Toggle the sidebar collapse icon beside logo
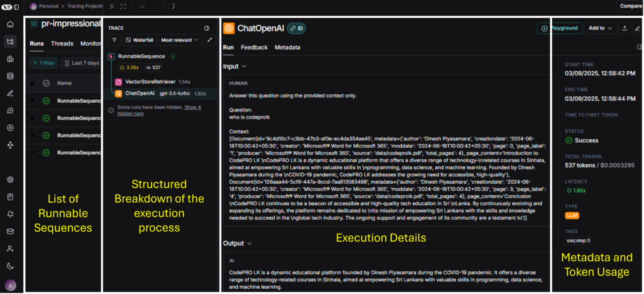Viewport: 644px width, 294px height. click(x=16, y=7)
